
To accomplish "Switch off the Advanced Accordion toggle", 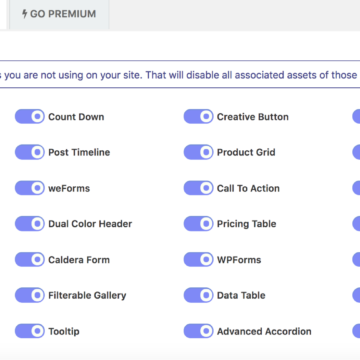I will 198,331.
